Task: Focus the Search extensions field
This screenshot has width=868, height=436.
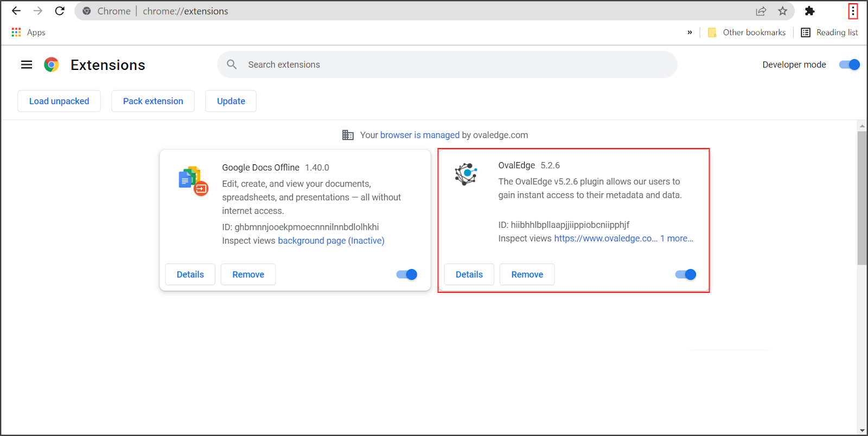Action: [447, 65]
